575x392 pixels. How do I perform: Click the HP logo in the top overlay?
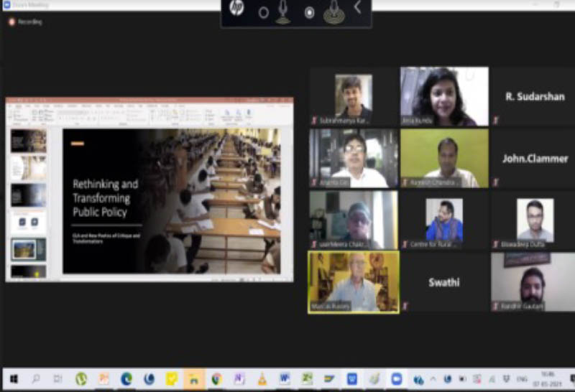pyautogui.click(x=236, y=9)
